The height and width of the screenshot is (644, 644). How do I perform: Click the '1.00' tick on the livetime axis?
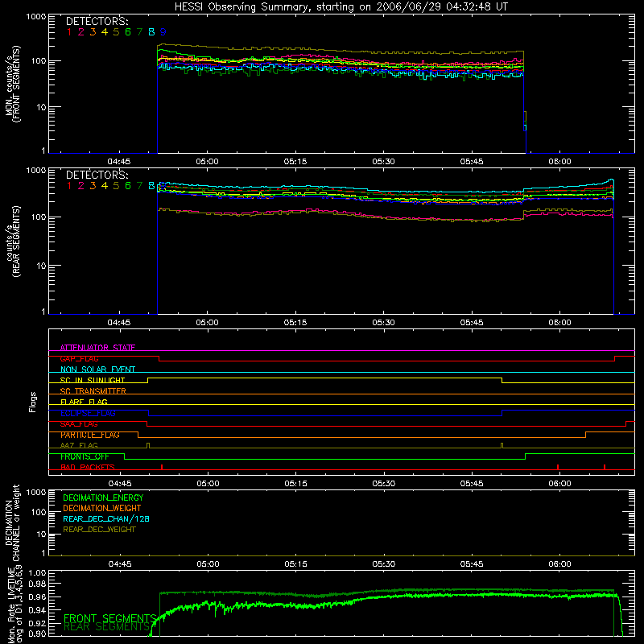(37, 573)
